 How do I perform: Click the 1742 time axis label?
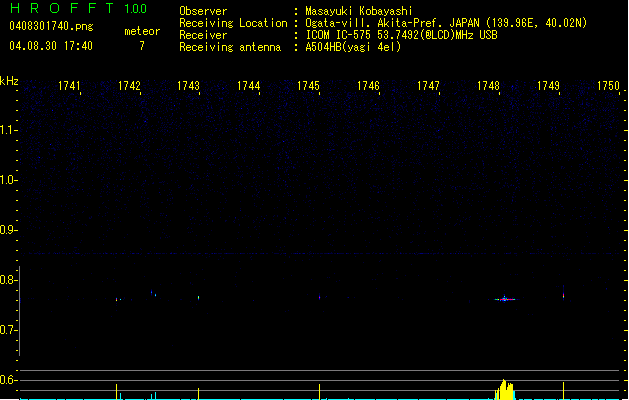(129, 86)
